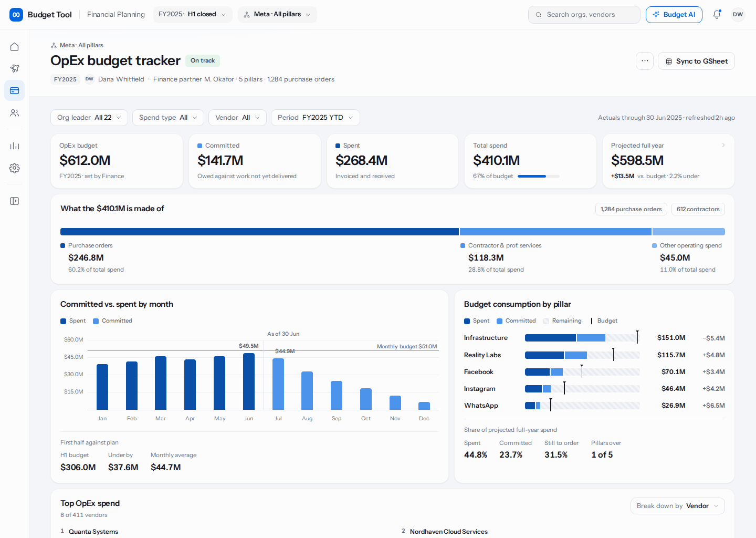Open the settings gear in the sidebar

pos(15,168)
